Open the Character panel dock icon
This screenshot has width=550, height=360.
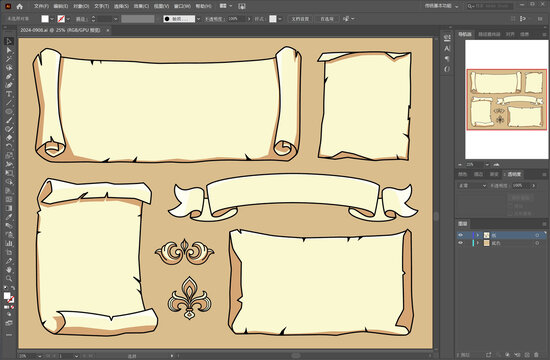point(447,48)
